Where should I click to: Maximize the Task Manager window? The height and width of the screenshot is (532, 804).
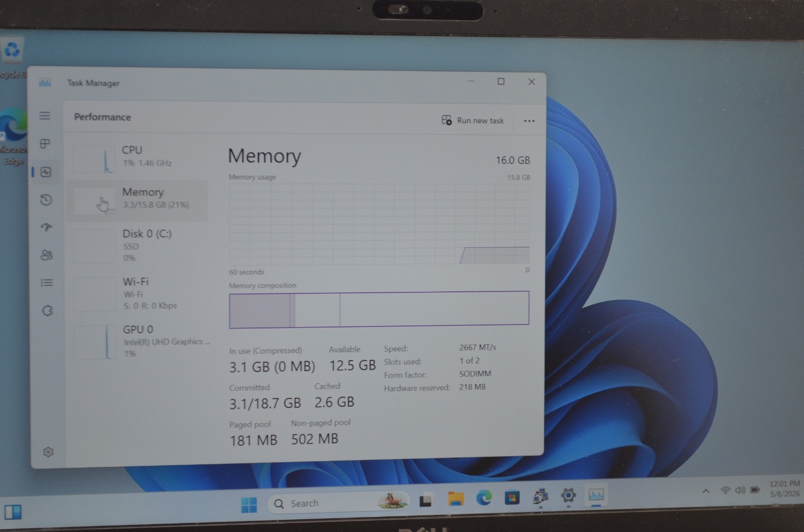click(501, 81)
